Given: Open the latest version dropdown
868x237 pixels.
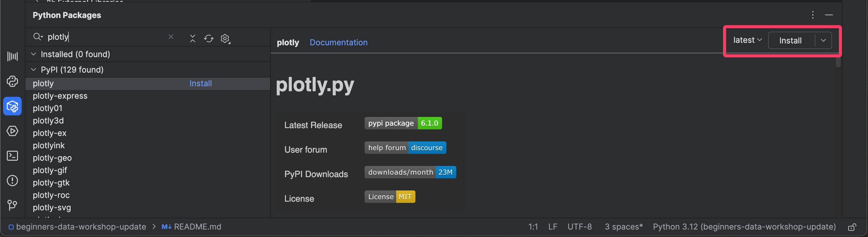Looking at the screenshot, I should [747, 40].
